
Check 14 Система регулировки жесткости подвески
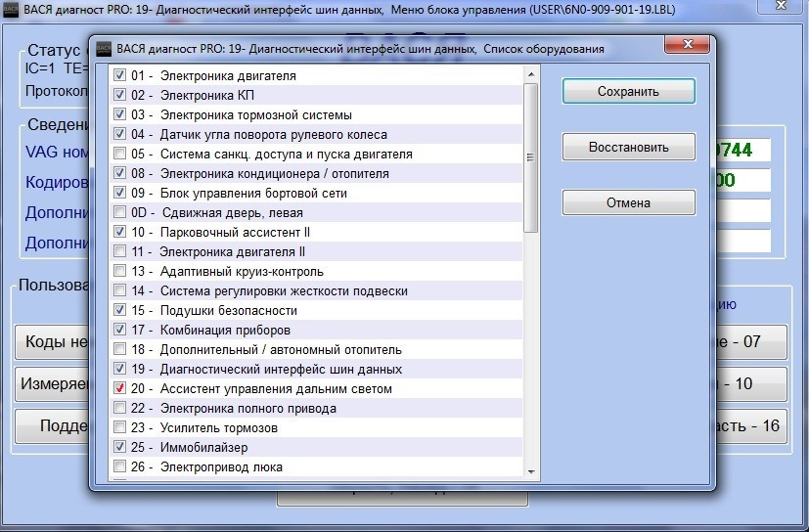click(x=119, y=291)
